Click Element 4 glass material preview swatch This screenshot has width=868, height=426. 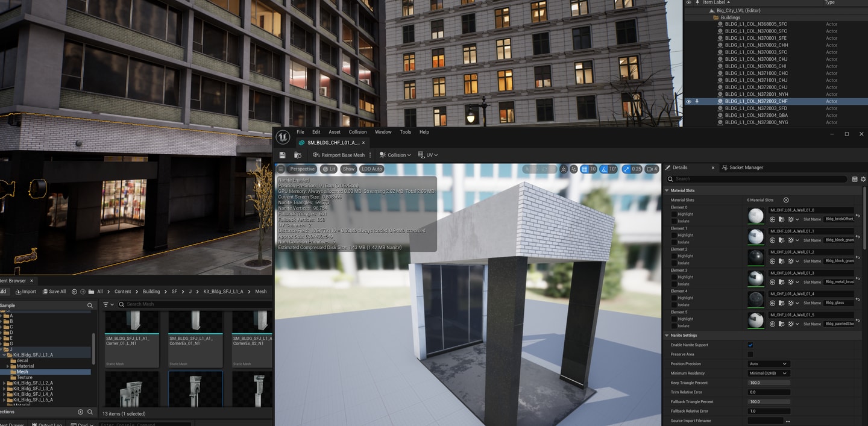coord(755,299)
